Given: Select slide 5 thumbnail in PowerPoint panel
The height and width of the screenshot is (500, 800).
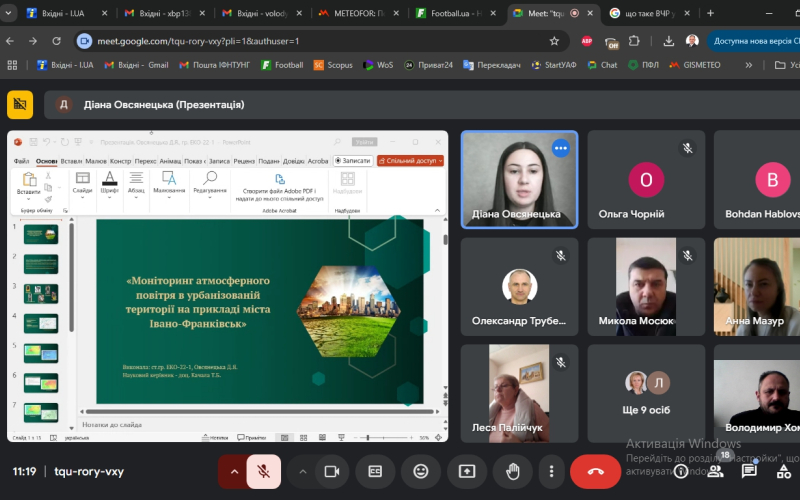Looking at the screenshot, I should pos(41,353).
